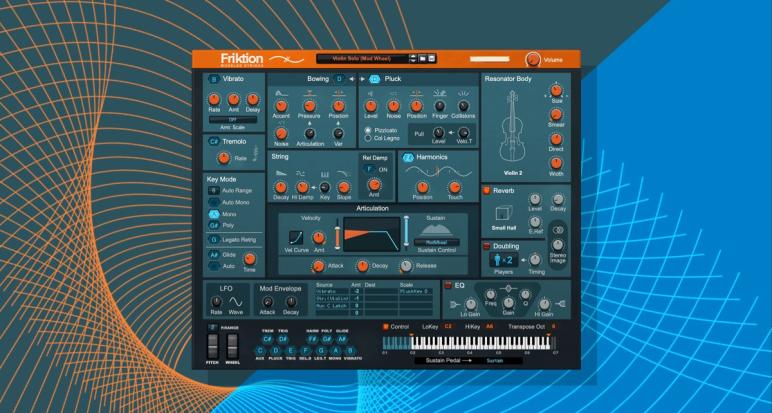Click the LoKey C2 value

click(448, 326)
